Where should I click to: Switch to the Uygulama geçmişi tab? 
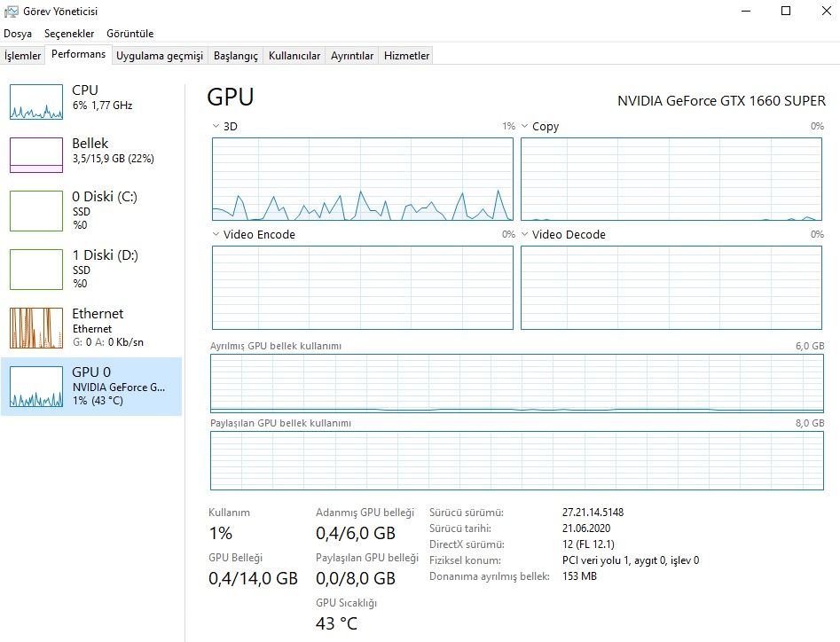pos(160,56)
